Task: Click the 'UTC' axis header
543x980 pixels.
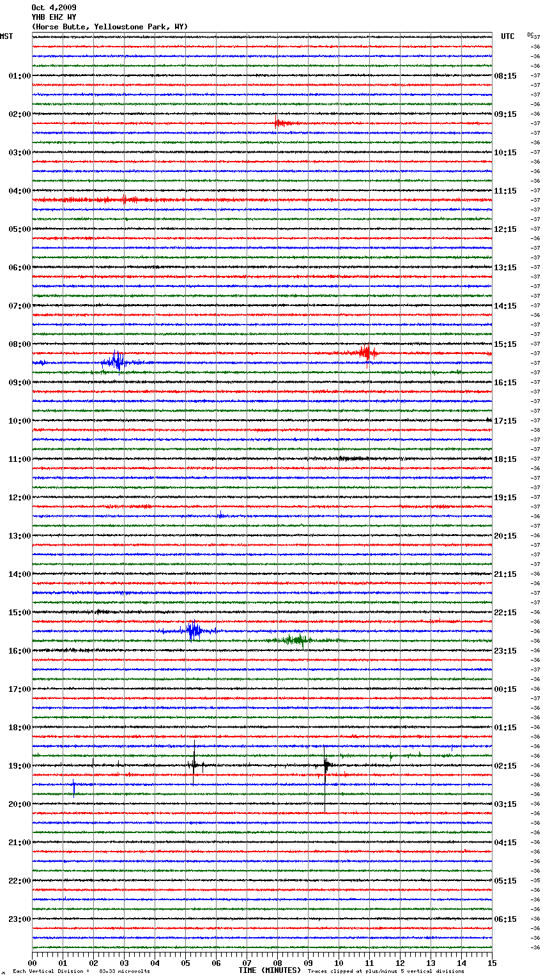Action: [x=508, y=36]
